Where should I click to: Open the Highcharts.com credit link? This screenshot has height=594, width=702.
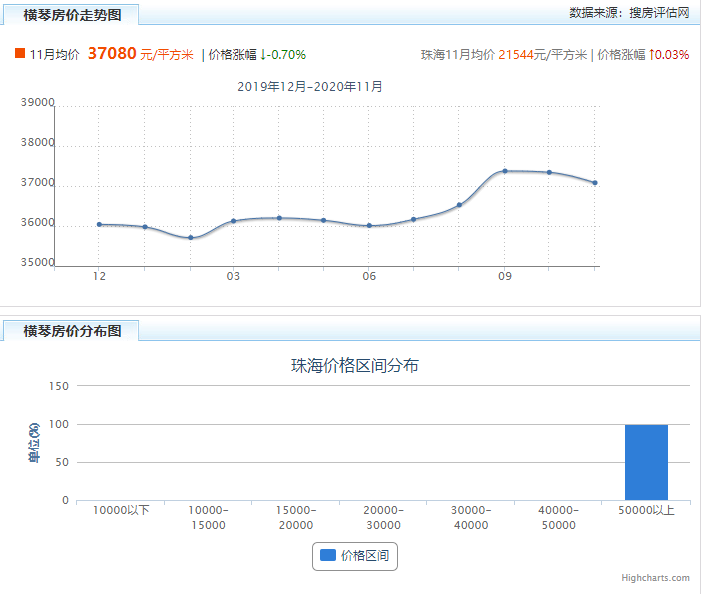(655, 578)
